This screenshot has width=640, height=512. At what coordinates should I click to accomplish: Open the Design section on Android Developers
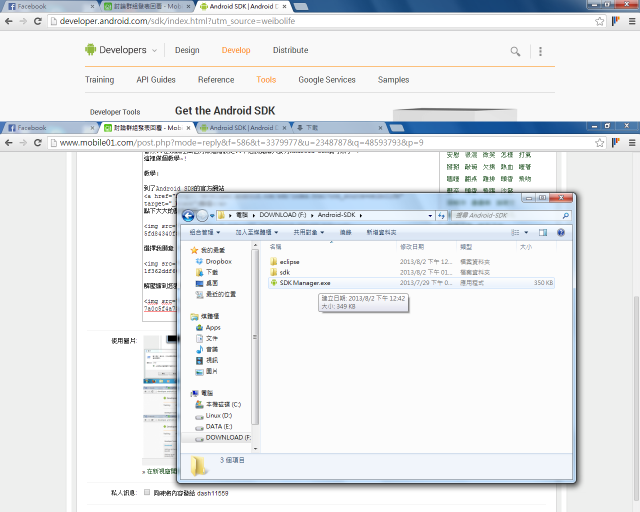[187, 50]
